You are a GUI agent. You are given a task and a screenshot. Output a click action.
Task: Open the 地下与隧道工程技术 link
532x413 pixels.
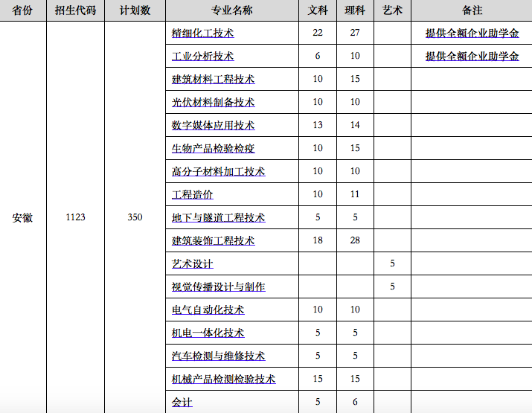[x=218, y=217]
